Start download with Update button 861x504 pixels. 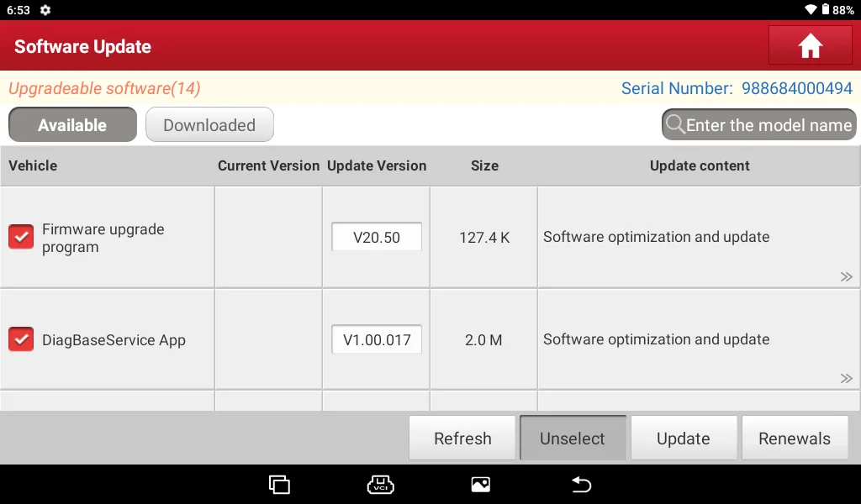click(x=684, y=438)
